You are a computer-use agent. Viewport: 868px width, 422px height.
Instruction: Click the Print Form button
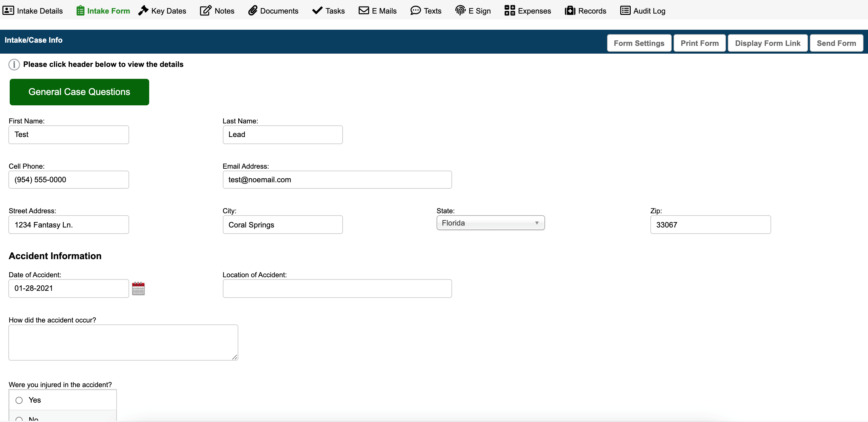point(699,43)
